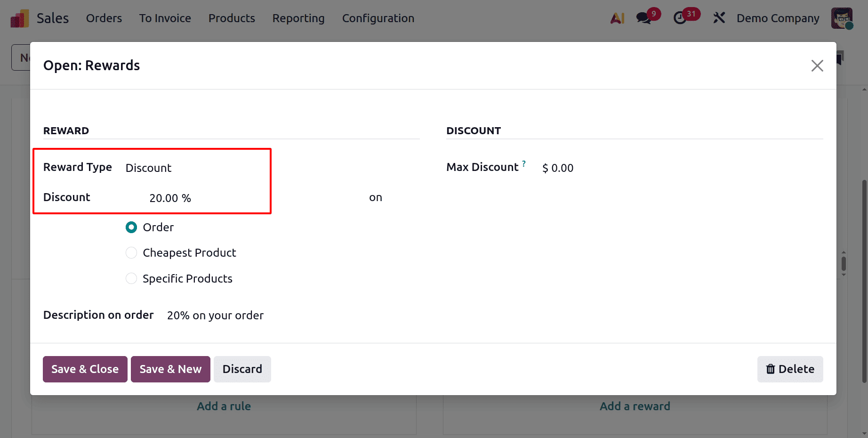Open the user avatar menu
Image resolution: width=868 pixels, height=438 pixels.
pos(842,18)
